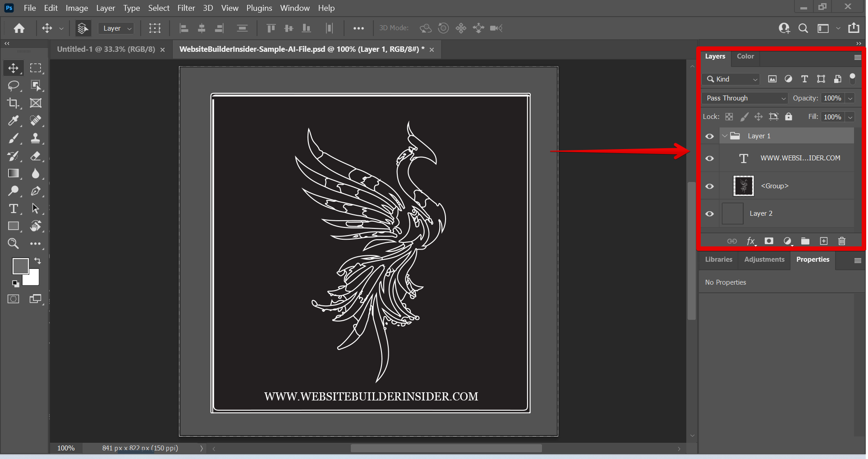Open the Filter menu
This screenshot has height=459, width=868.
pos(186,8)
